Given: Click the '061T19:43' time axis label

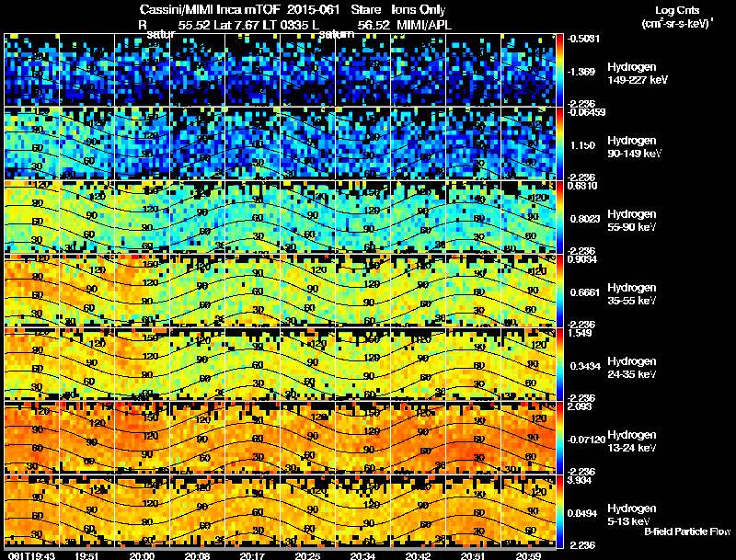Looking at the screenshot, I should [x=31, y=555].
